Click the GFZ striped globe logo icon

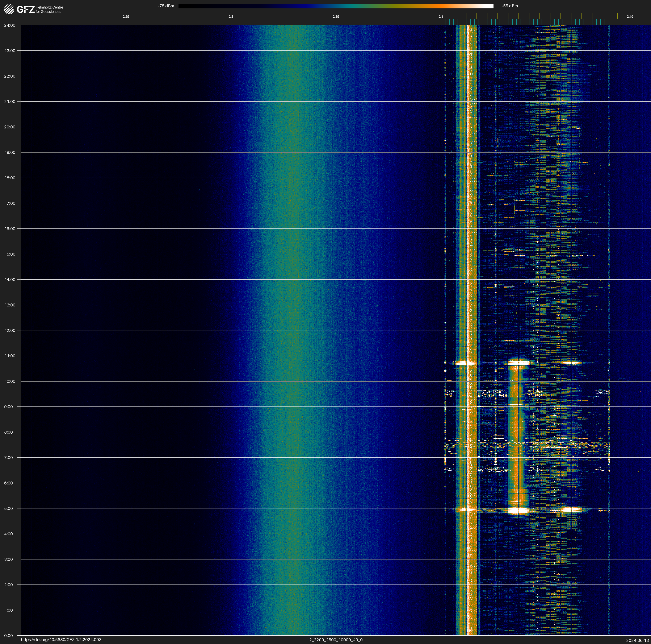pyautogui.click(x=9, y=9)
